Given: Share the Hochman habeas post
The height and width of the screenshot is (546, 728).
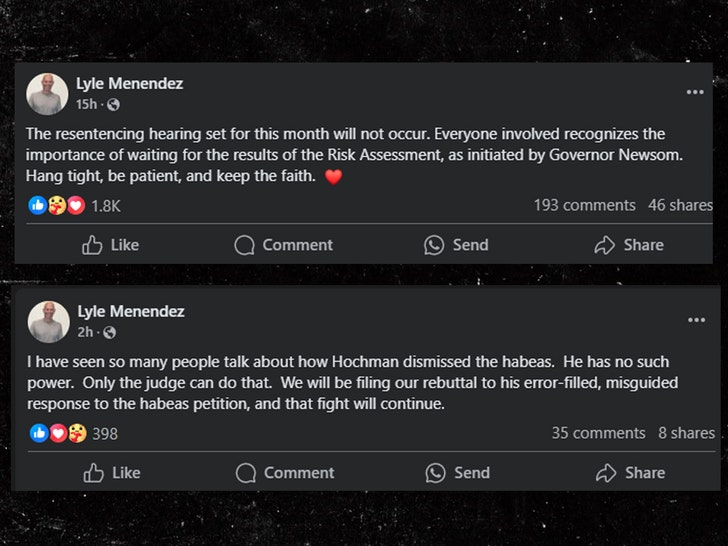Looking at the screenshot, I should (630, 473).
